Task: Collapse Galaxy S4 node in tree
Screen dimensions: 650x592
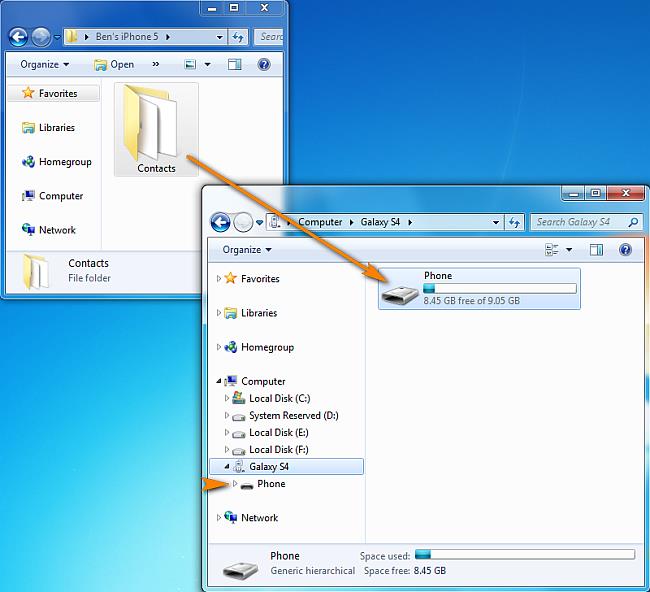Action: point(226,466)
